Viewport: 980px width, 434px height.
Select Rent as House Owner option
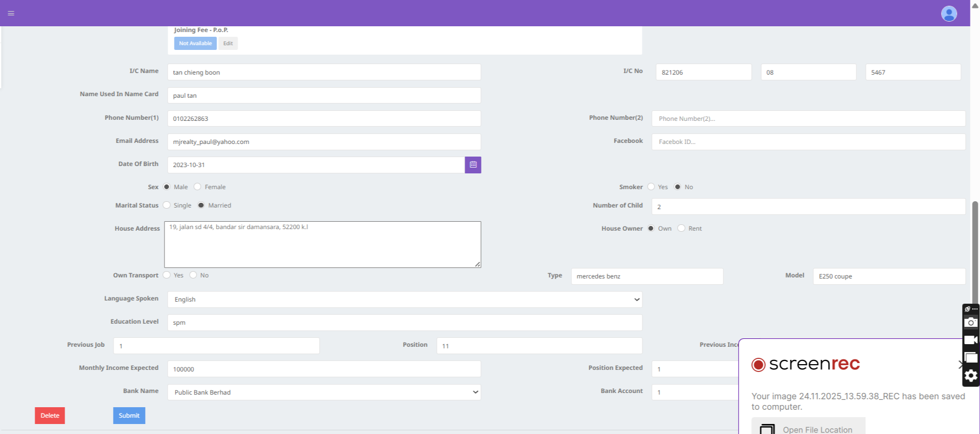point(681,229)
